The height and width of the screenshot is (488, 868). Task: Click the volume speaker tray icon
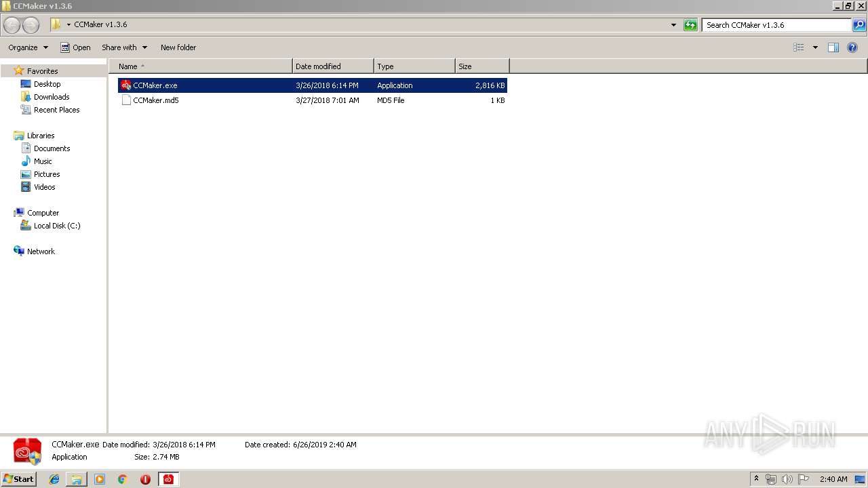click(787, 479)
